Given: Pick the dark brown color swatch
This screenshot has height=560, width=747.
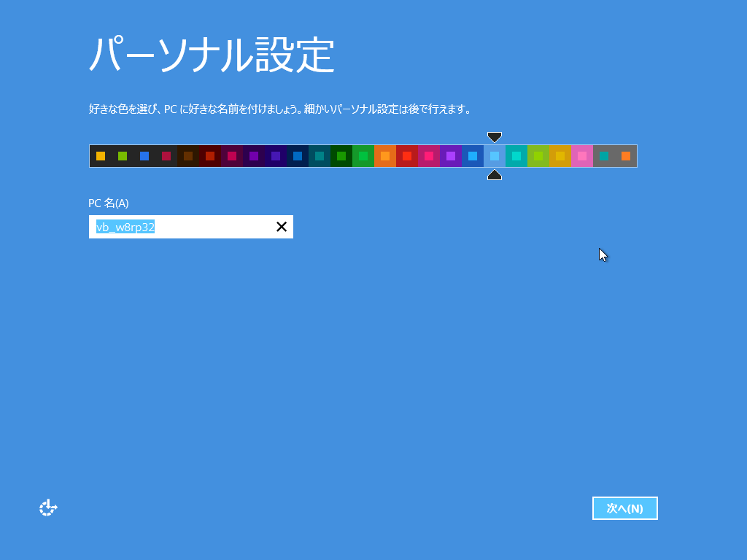Looking at the screenshot, I should pos(188,156).
